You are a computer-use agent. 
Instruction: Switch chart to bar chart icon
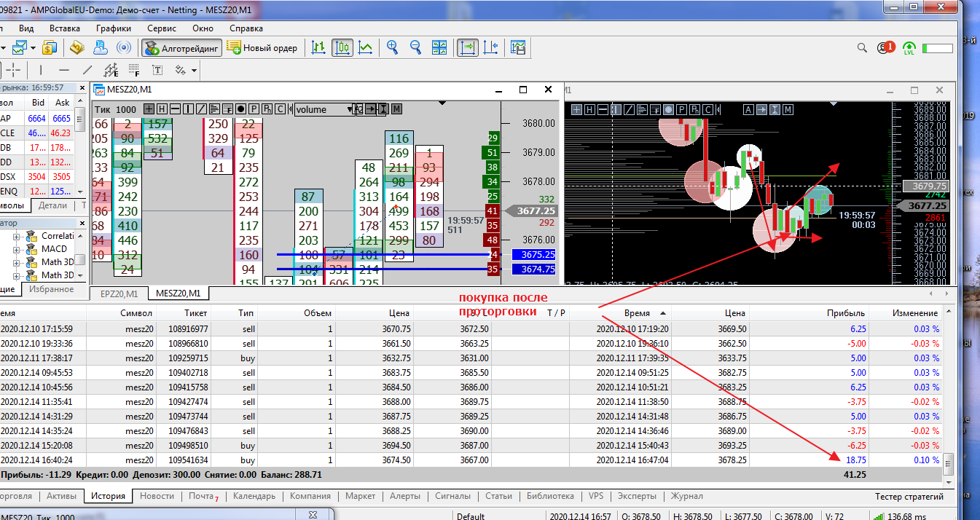[x=318, y=47]
